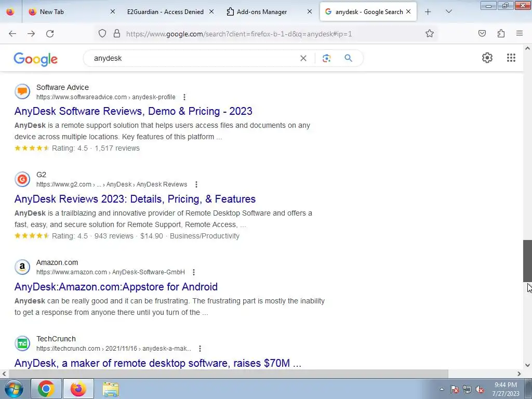Show hidden tray icons arrow
The height and width of the screenshot is (399, 532).
pyautogui.click(x=442, y=389)
